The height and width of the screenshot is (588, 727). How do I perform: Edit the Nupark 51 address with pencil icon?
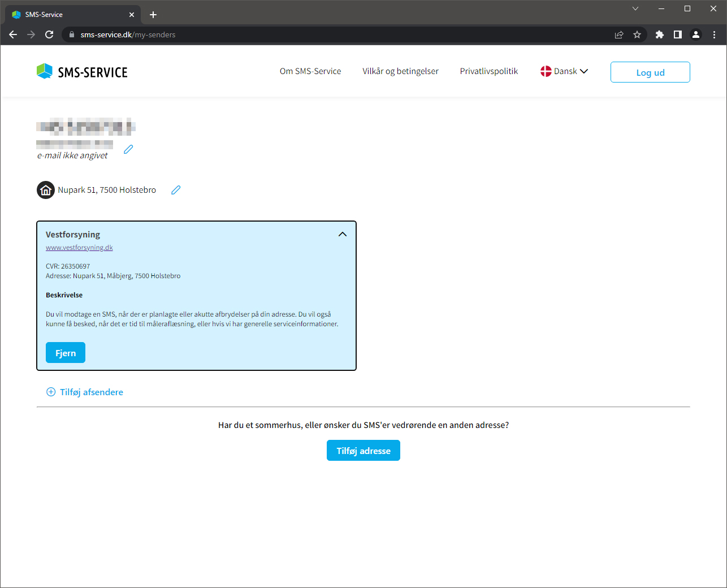(176, 190)
